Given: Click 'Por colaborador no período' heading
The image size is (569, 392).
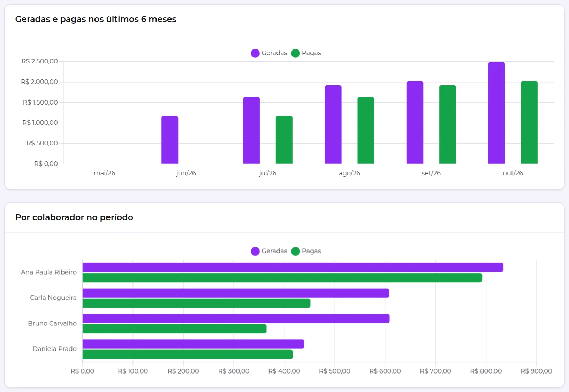Looking at the screenshot, I should point(74,217).
